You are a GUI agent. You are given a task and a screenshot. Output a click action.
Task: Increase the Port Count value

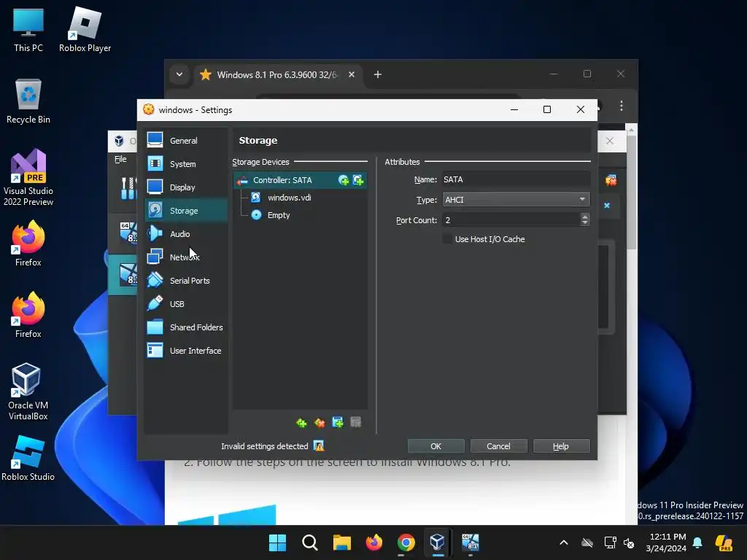click(x=585, y=216)
